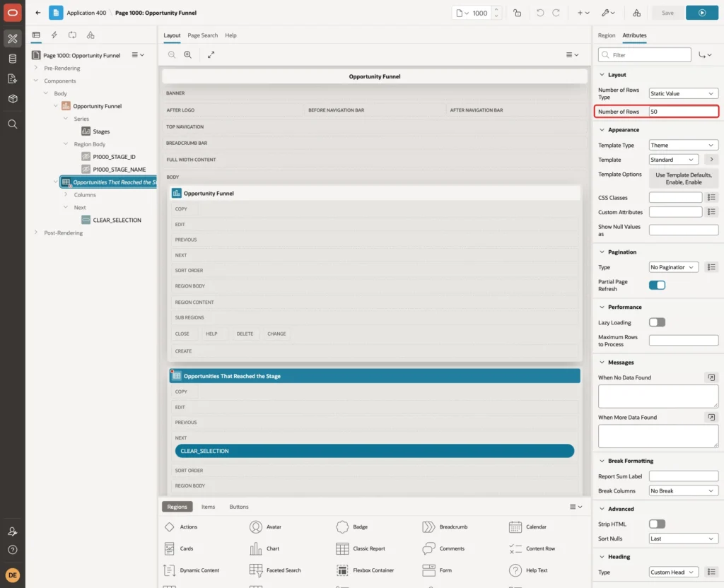Viewport: 724px width, 588px height.
Task: Open the DE user avatar menu
Action: coord(13,575)
